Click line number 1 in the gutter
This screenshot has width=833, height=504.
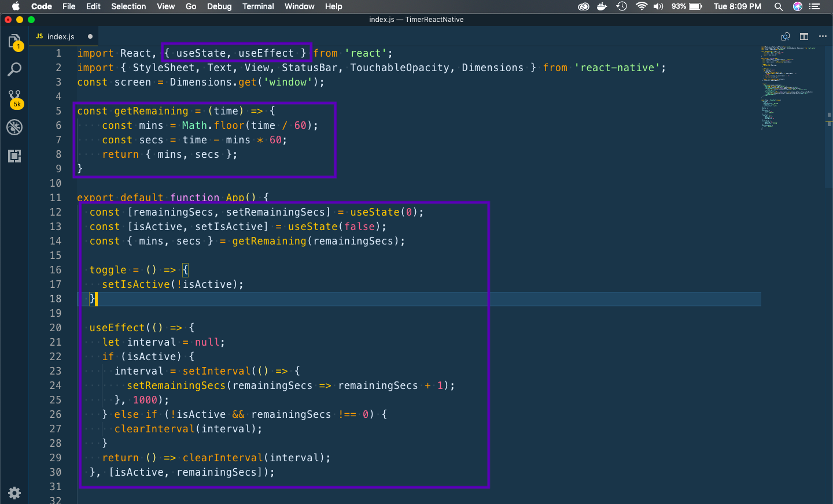(x=58, y=53)
